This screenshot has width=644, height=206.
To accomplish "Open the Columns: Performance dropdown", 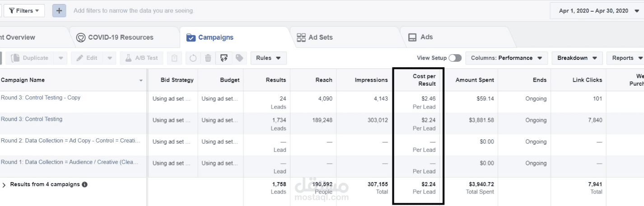I will tap(507, 58).
